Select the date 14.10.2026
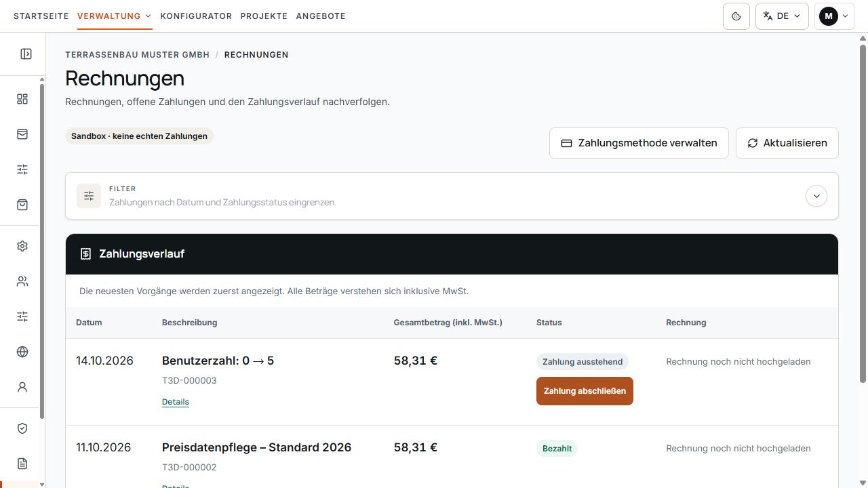 click(x=104, y=361)
